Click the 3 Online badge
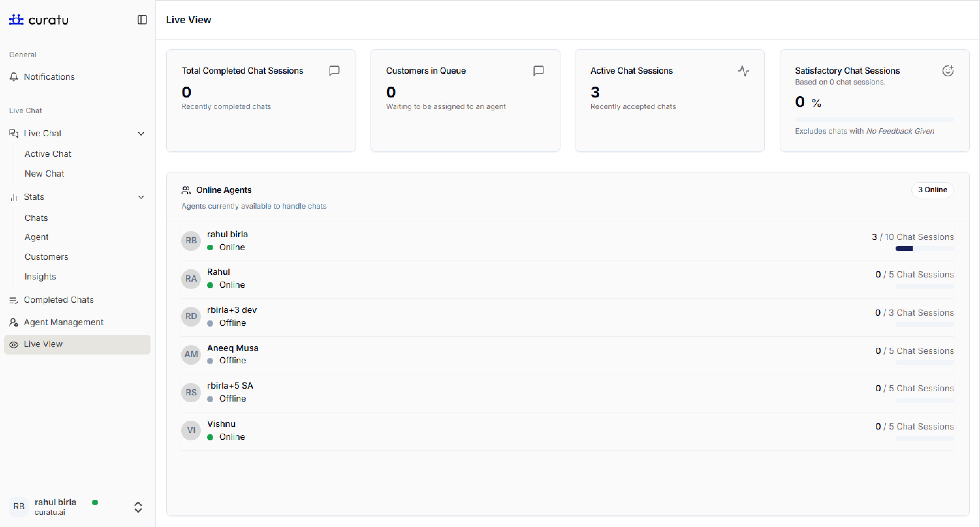 pos(932,190)
